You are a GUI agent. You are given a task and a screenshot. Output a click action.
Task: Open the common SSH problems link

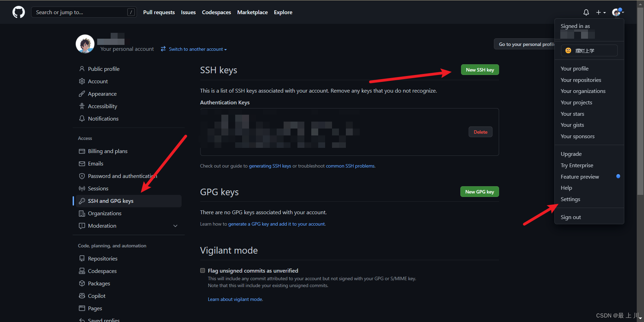350,166
